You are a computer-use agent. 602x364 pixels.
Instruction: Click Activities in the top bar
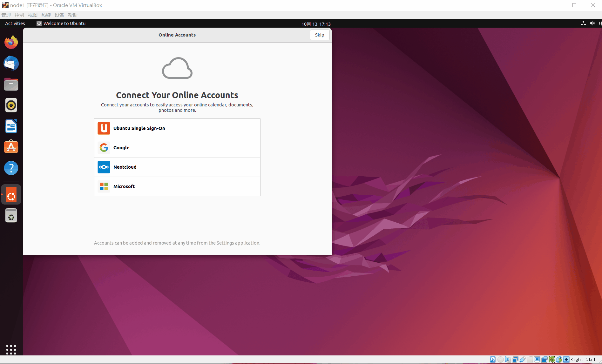pos(15,23)
